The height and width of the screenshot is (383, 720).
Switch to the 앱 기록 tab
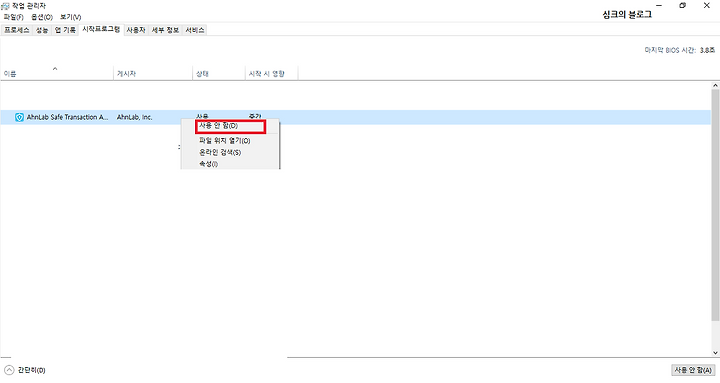pos(65,30)
